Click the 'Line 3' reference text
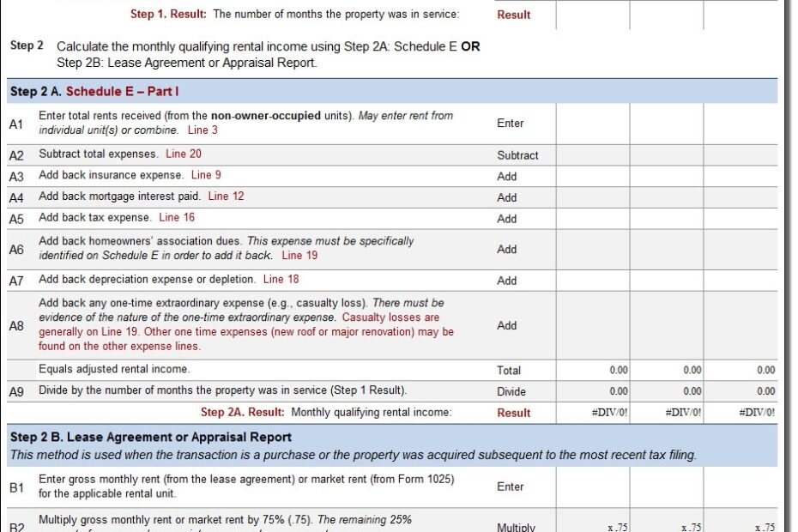Screen dimensions: 798x532 point(203,130)
